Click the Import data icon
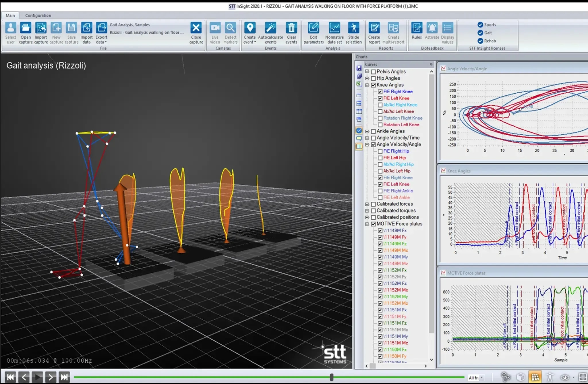 coord(86,28)
